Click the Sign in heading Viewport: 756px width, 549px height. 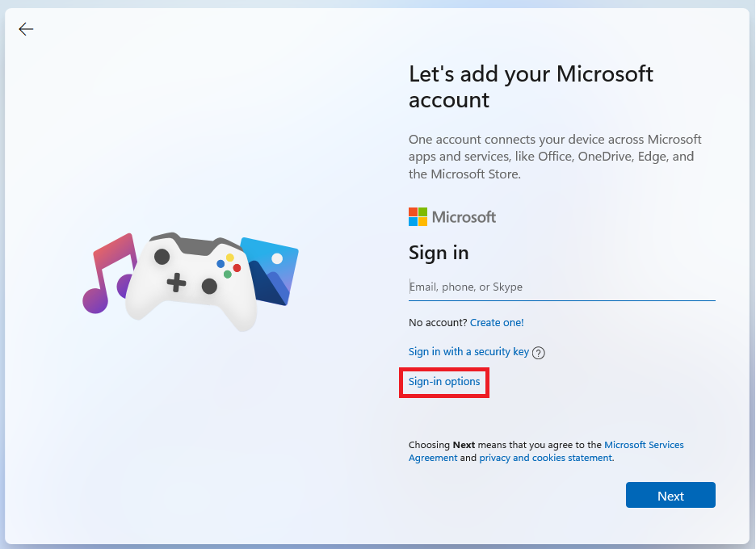pyautogui.click(x=439, y=253)
